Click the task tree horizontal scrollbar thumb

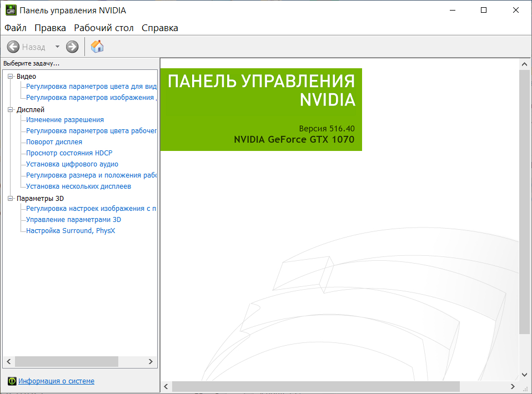(67, 361)
